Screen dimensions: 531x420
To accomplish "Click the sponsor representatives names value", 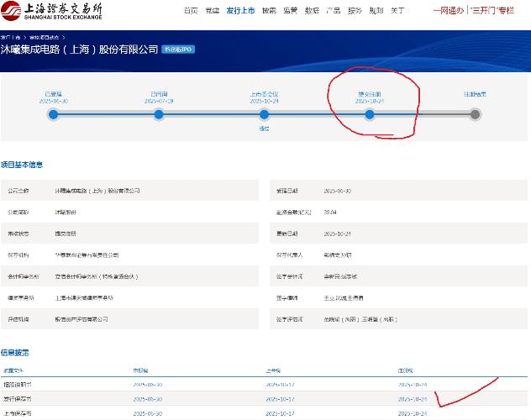I will [x=338, y=255].
